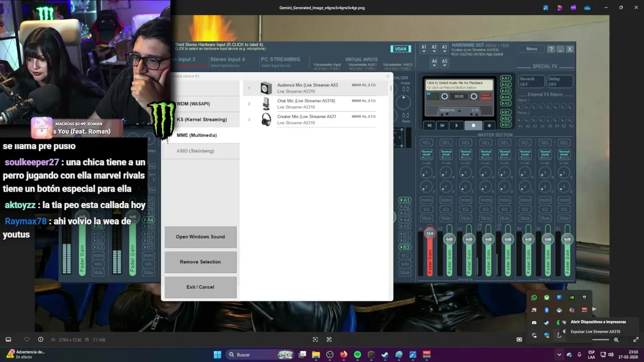Viewport: 644px width, 362px height.
Task: Enter fullscreen in Photos viewer
Action: point(636,340)
